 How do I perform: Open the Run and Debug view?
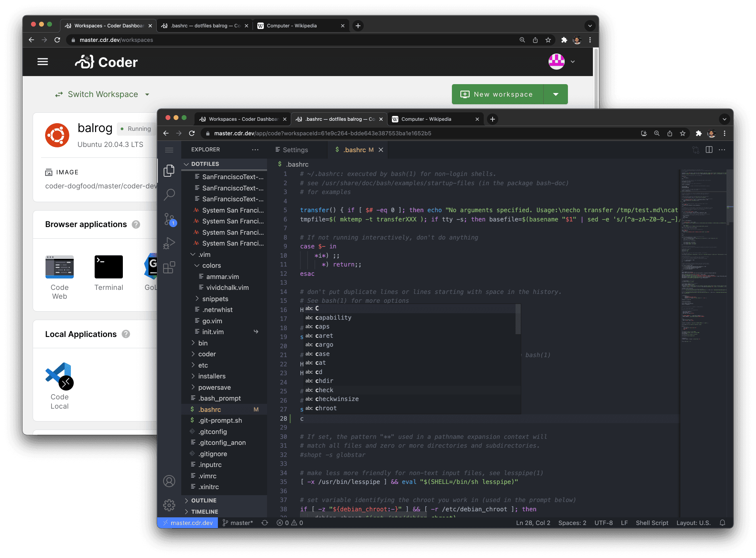coord(169,243)
